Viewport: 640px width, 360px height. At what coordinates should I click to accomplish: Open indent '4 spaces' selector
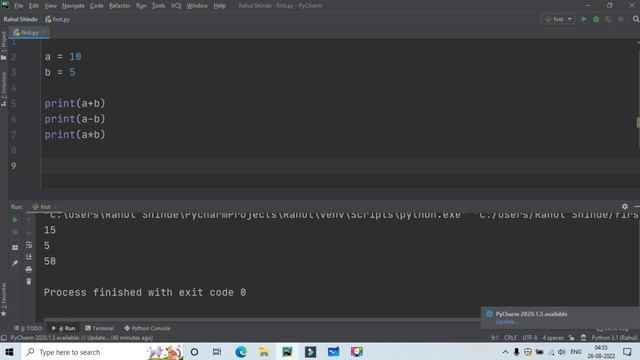coord(553,338)
